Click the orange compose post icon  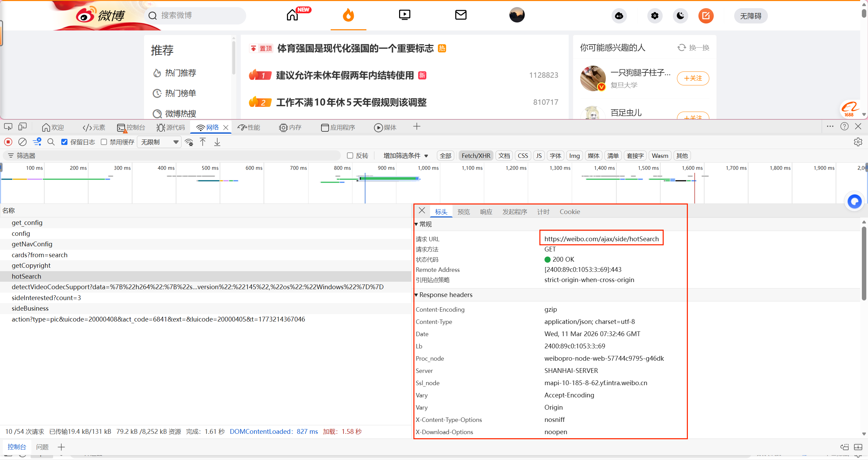706,16
